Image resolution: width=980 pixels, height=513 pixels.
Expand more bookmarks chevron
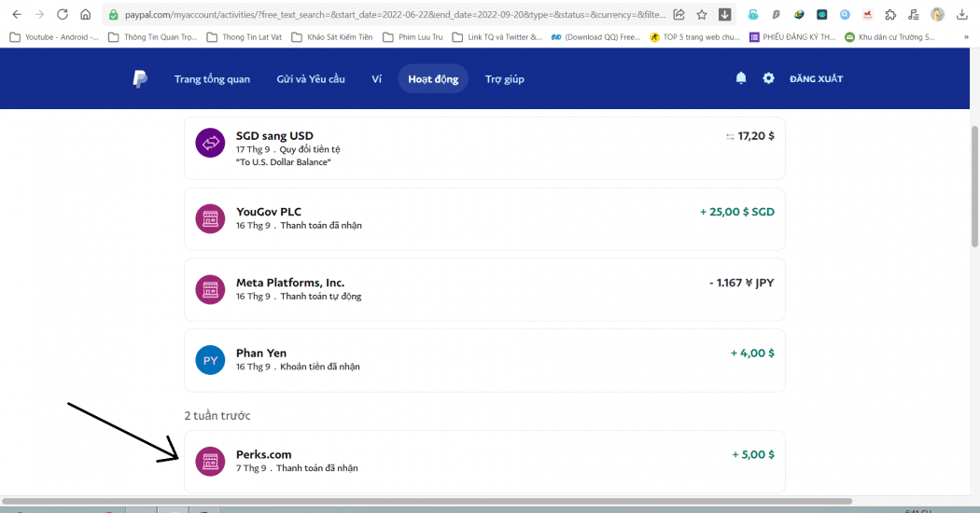coord(966,37)
